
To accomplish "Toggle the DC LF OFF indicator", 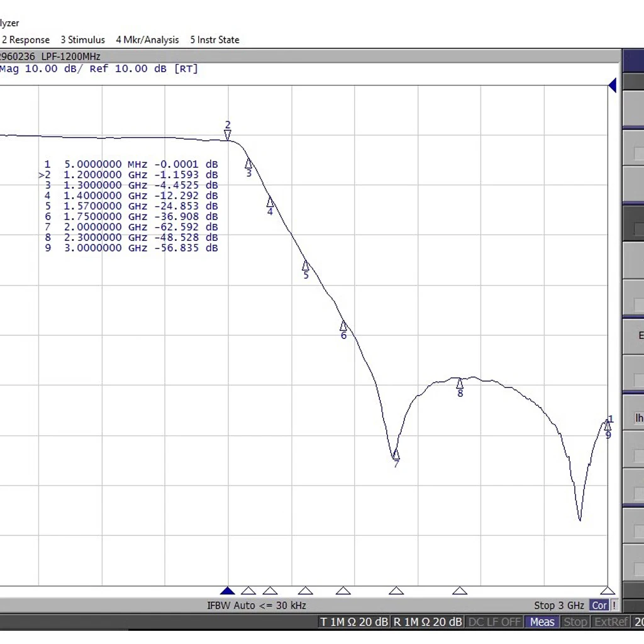I will coord(495,622).
